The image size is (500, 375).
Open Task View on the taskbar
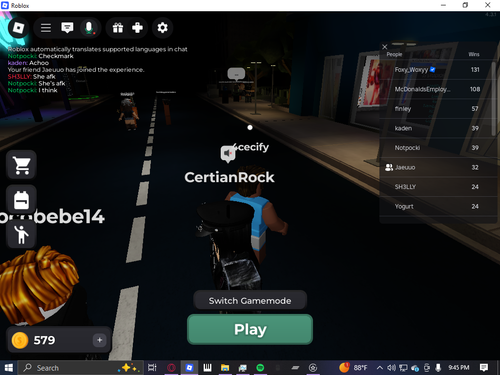tap(152, 368)
